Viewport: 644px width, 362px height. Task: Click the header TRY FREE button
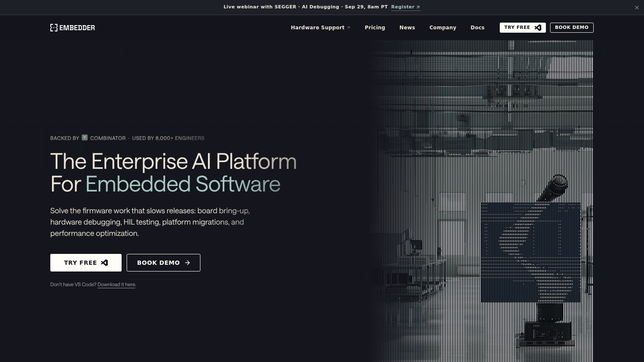(523, 28)
